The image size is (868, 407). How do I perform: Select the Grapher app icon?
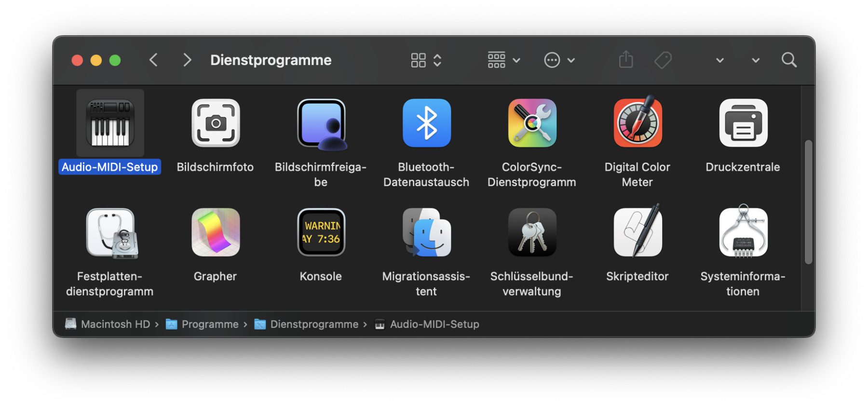[216, 232]
